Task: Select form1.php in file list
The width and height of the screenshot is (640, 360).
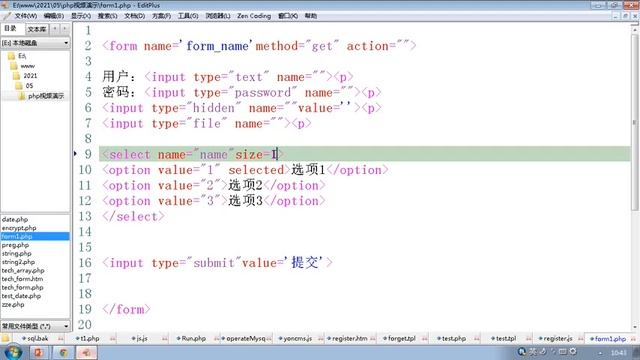Action: pos(35,236)
